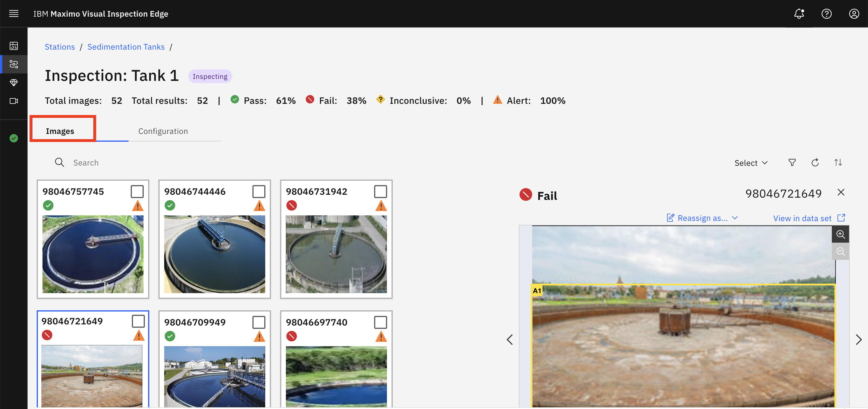Click the Fail: 38% summary text
868x409 pixels.
(x=342, y=101)
